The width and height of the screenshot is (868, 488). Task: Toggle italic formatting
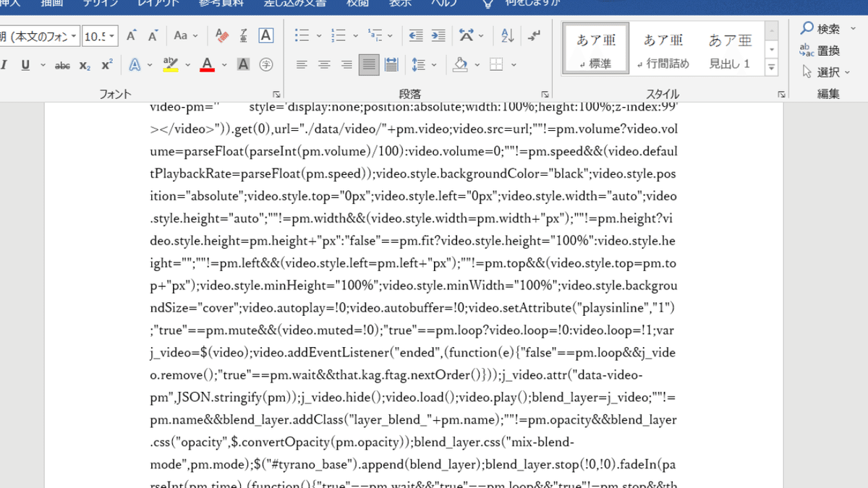pos(4,65)
